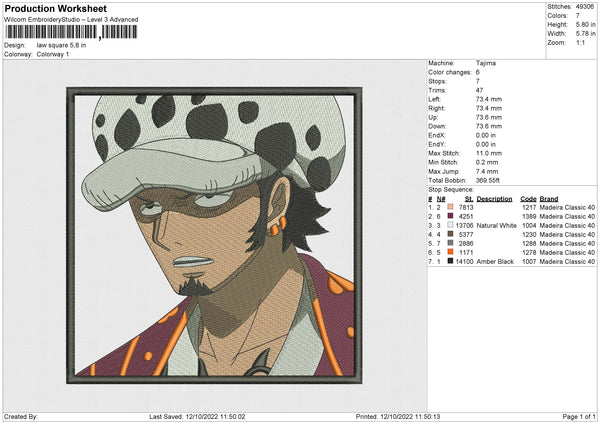Select the peach color swatch in stop 1
Image resolution: width=600 pixels, height=424 pixels.
450,207
